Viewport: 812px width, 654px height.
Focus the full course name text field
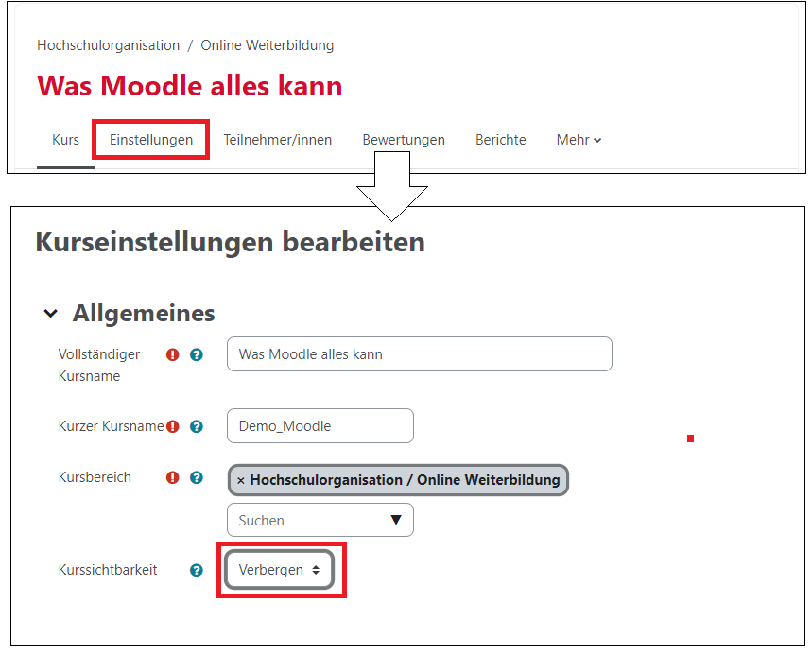[x=419, y=354]
